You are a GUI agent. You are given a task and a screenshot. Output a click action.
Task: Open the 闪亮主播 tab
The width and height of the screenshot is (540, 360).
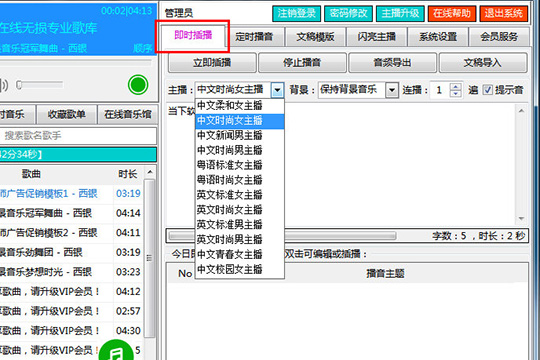pos(376,37)
